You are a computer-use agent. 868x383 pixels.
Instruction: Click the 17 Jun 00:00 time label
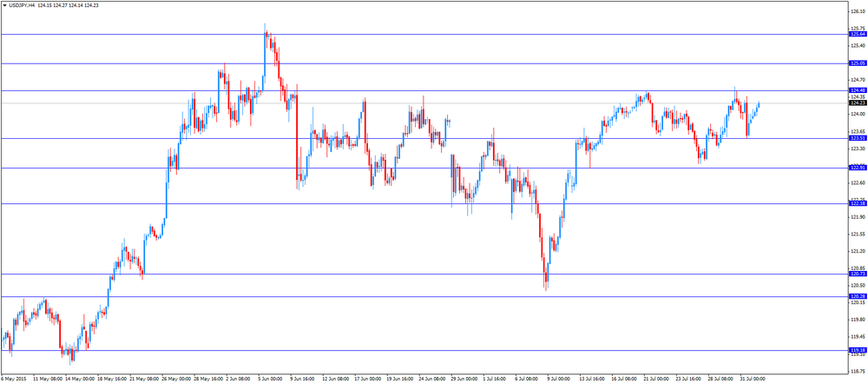click(368, 379)
